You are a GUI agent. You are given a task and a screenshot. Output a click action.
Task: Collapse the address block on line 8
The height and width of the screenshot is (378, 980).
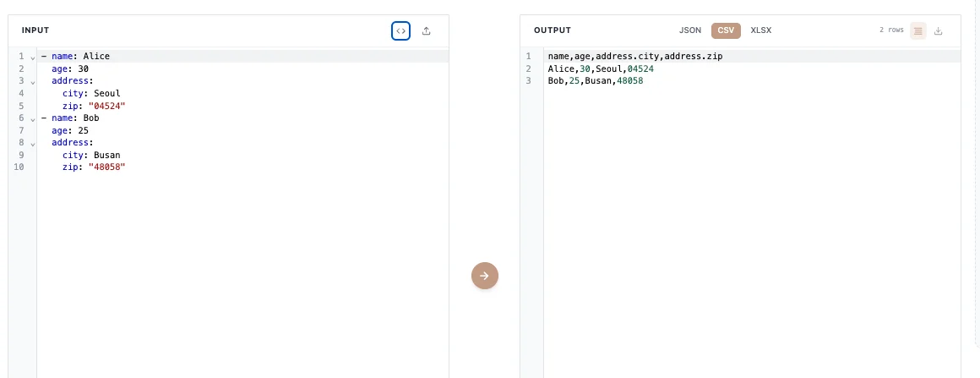[32, 144]
